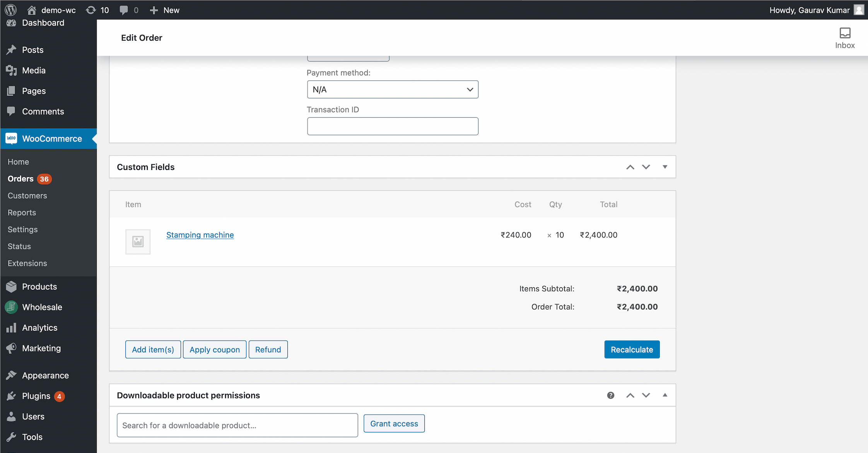Click the Transaction ID input field
868x453 pixels.
click(x=392, y=126)
